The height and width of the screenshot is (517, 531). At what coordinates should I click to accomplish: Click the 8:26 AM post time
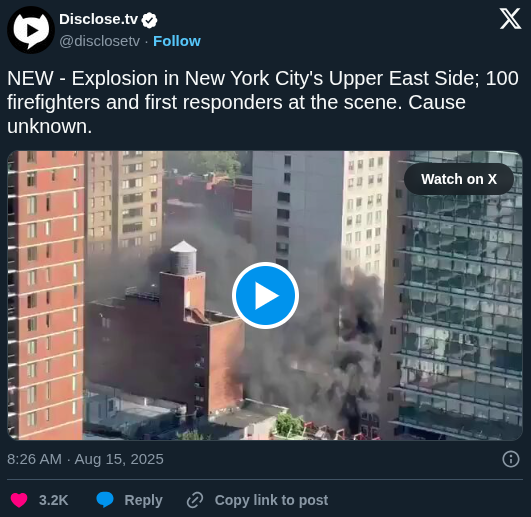click(35, 459)
